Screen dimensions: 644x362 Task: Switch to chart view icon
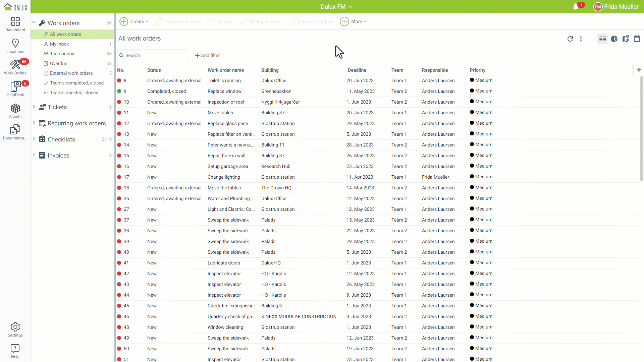click(614, 39)
